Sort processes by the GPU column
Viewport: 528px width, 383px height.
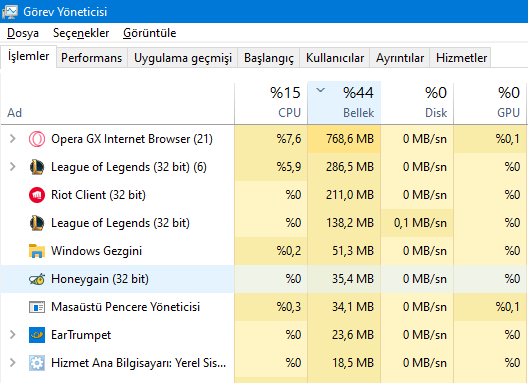click(490, 103)
